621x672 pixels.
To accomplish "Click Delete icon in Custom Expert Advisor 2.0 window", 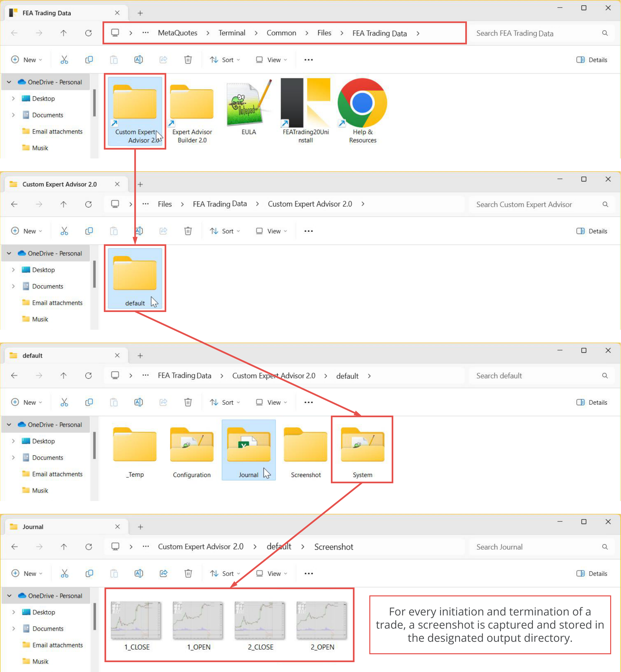I will pyautogui.click(x=188, y=231).
